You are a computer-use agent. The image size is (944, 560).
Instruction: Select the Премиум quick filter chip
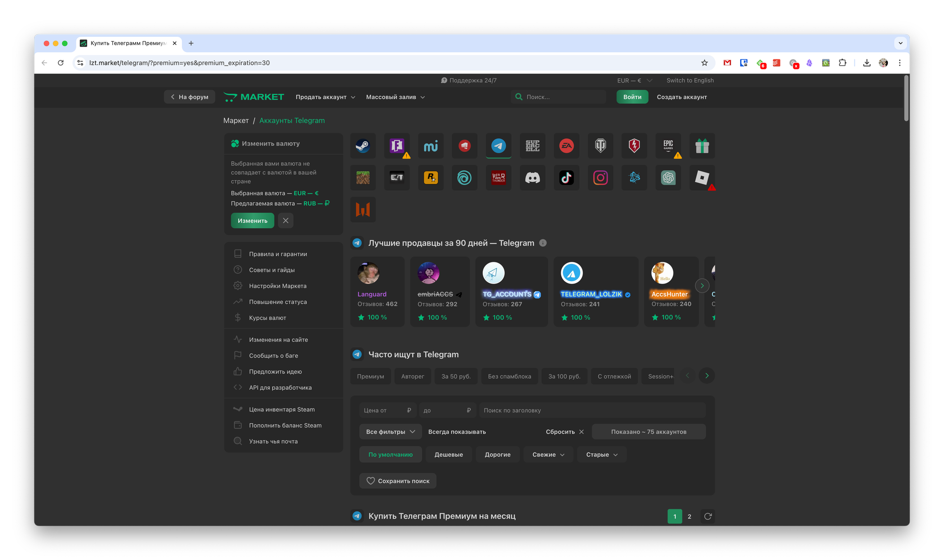[x=371, y=376]
